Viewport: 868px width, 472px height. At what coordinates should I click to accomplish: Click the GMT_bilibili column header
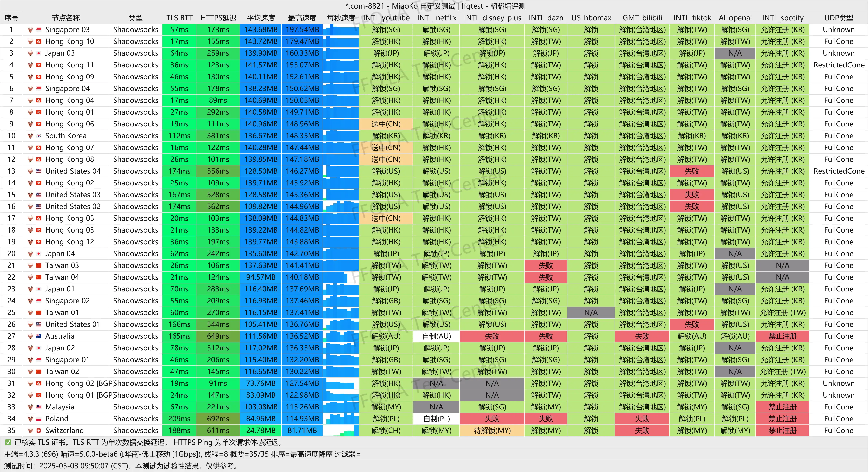tap(642, 18)
